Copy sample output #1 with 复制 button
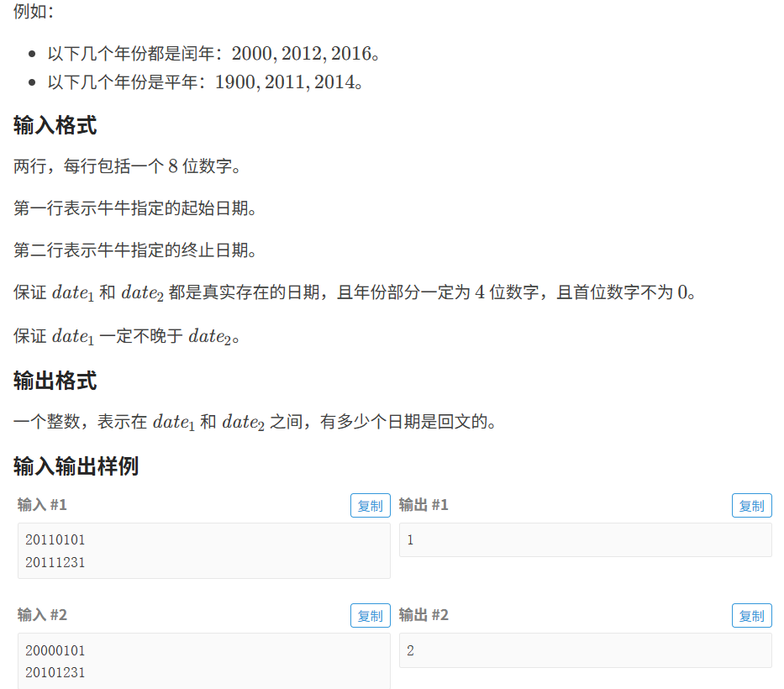The image size is (784, 689). pos(751,506)
